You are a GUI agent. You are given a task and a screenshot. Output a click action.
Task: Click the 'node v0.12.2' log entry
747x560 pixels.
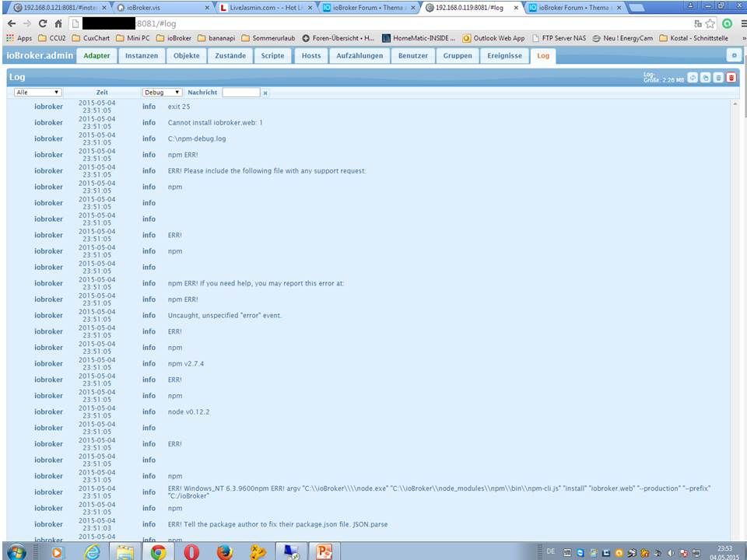click(x=188, y=412)
